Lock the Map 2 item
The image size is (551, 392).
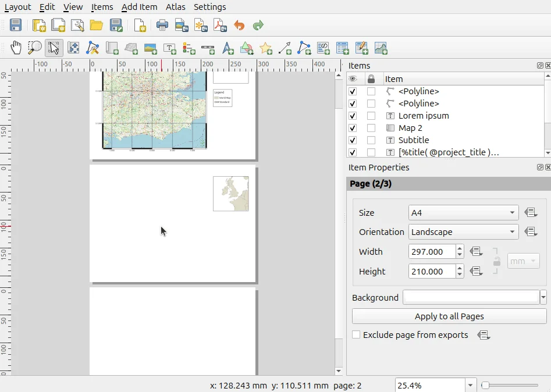coord(371,128)
